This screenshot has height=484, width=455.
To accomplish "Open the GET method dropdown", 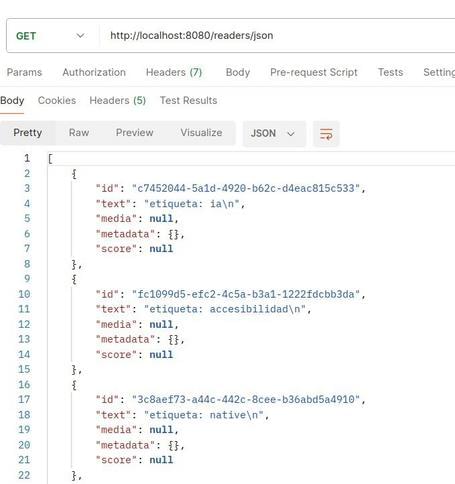I will click(x=52, y=36).
